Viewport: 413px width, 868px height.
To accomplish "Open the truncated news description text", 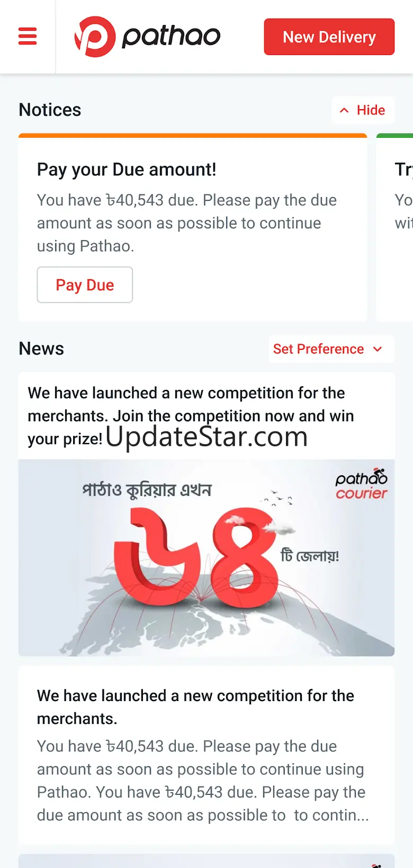I will coord(203,781).
